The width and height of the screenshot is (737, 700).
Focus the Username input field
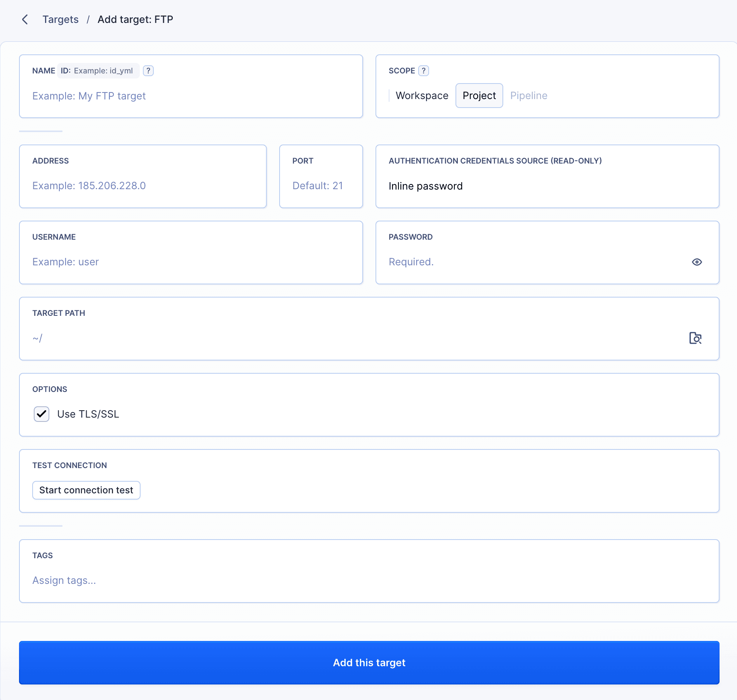pos(191,262)
